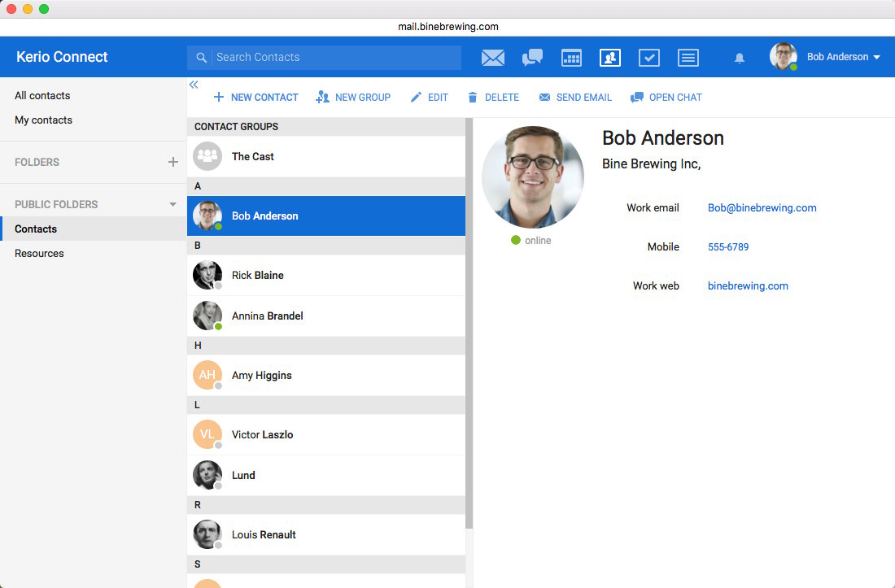Select Lund contact row
Viewport: 895px width, 588px height.
(x=326, y=475)
